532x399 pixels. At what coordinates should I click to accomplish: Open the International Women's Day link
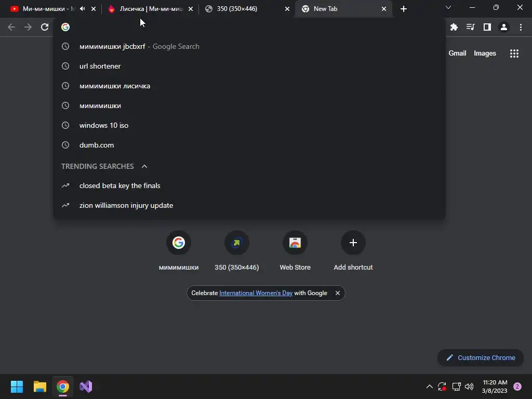tap(256, 293)
